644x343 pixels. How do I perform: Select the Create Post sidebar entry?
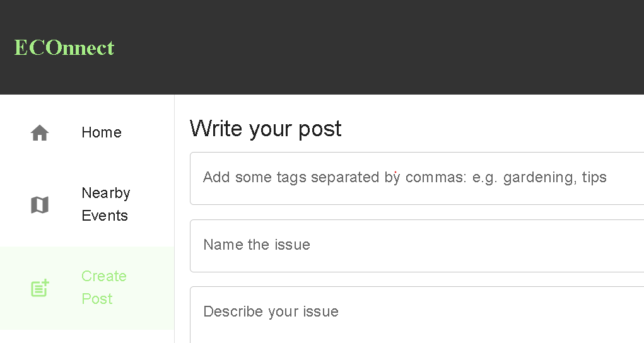pos(87,288)
